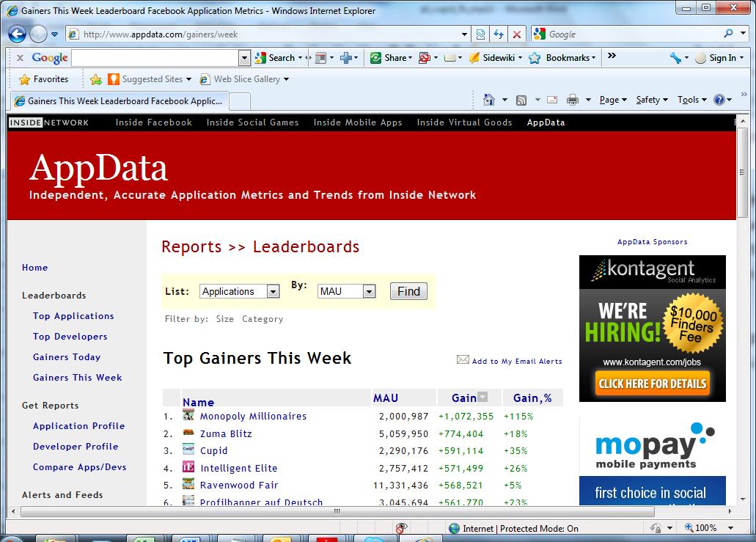Expand the Print button dropdown arrow

click(x=588, y=100)
